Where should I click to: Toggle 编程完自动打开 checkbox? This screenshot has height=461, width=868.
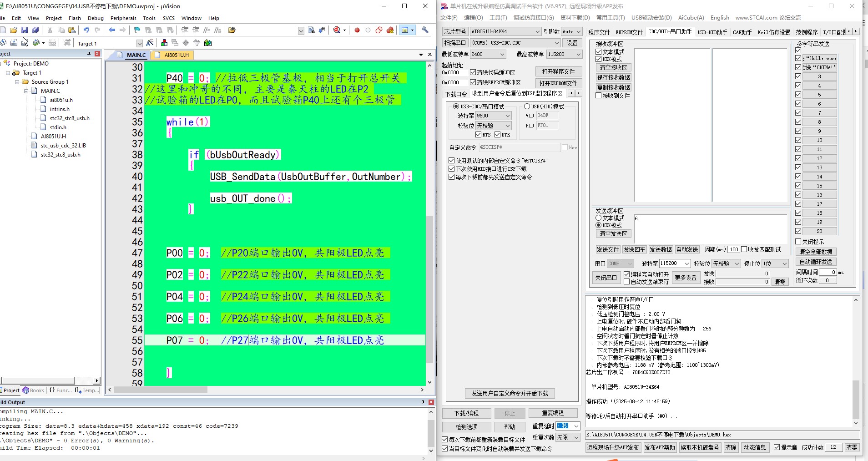pyautogui.click(x=627, y=274)
